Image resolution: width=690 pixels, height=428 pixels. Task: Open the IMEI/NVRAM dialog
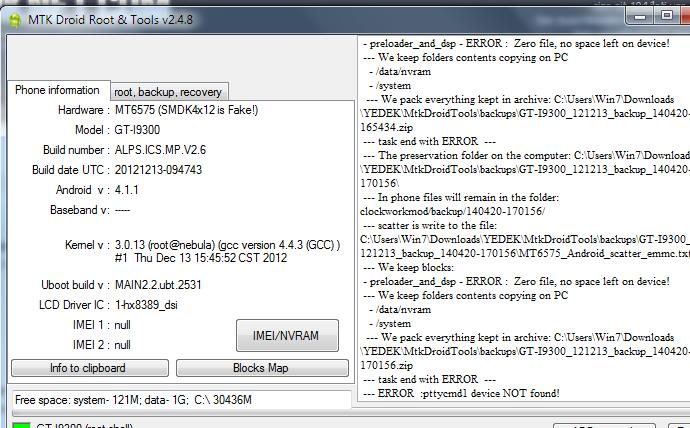coord(287,336)
